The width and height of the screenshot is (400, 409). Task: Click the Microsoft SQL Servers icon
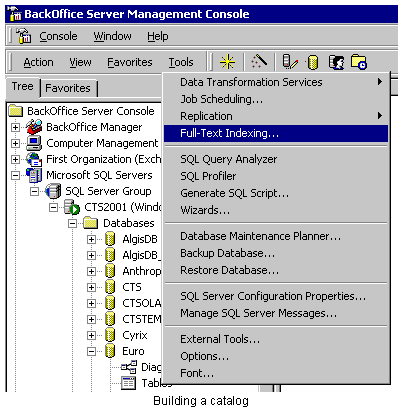(x=34, y=175)
